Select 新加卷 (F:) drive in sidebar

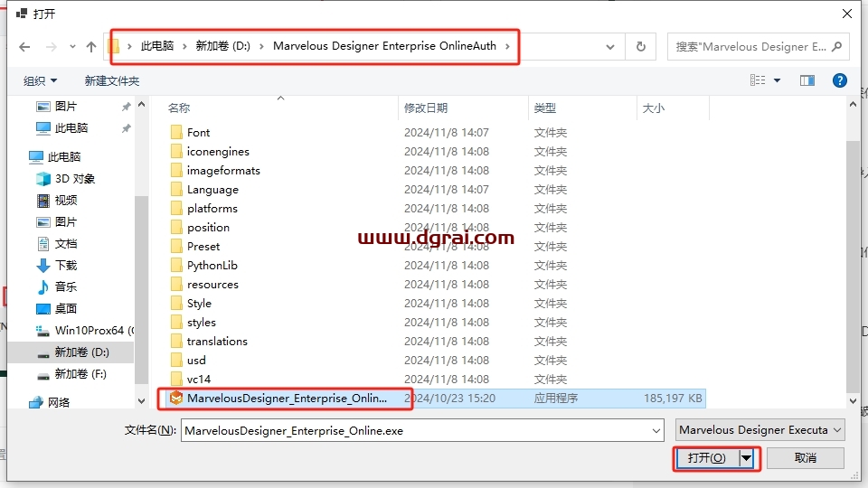point(80,374)
